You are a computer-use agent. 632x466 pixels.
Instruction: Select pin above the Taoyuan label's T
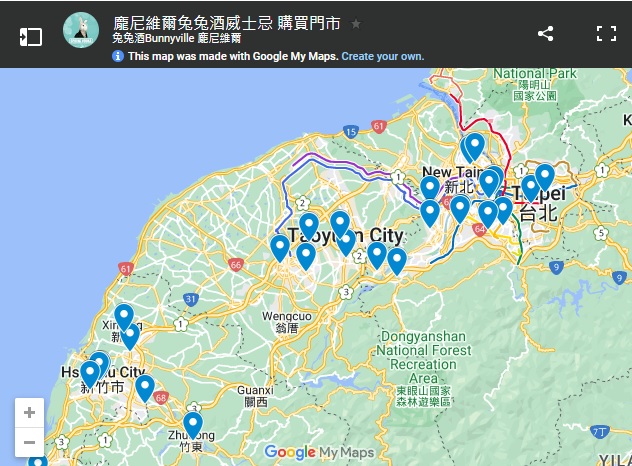pyautogui.click(x=309, y=226)
